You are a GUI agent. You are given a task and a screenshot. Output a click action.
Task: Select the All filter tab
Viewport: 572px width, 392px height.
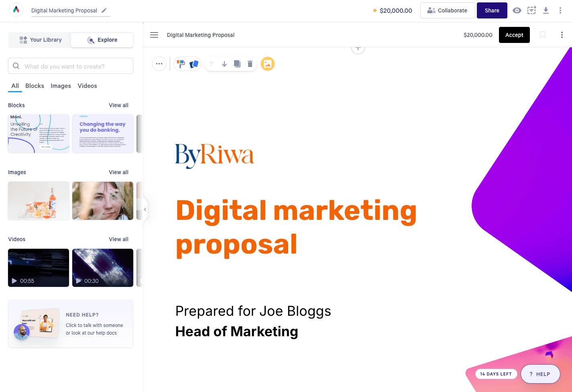point(15,85)
